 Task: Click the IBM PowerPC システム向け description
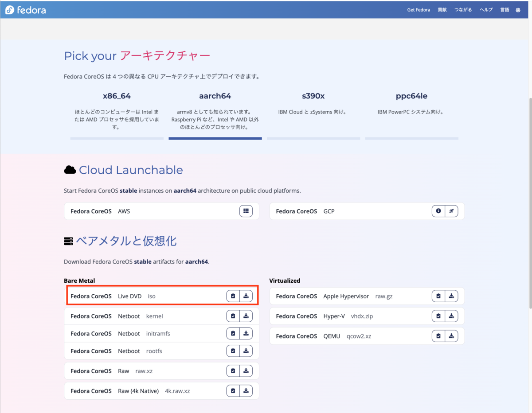pos(411,112)
